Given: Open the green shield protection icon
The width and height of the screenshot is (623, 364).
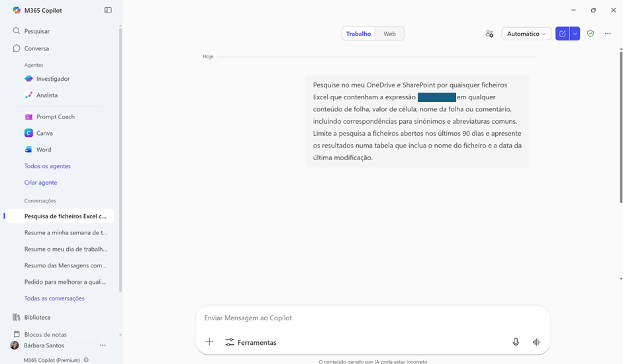Looking at the screenshot, I should tap(591, 34).
